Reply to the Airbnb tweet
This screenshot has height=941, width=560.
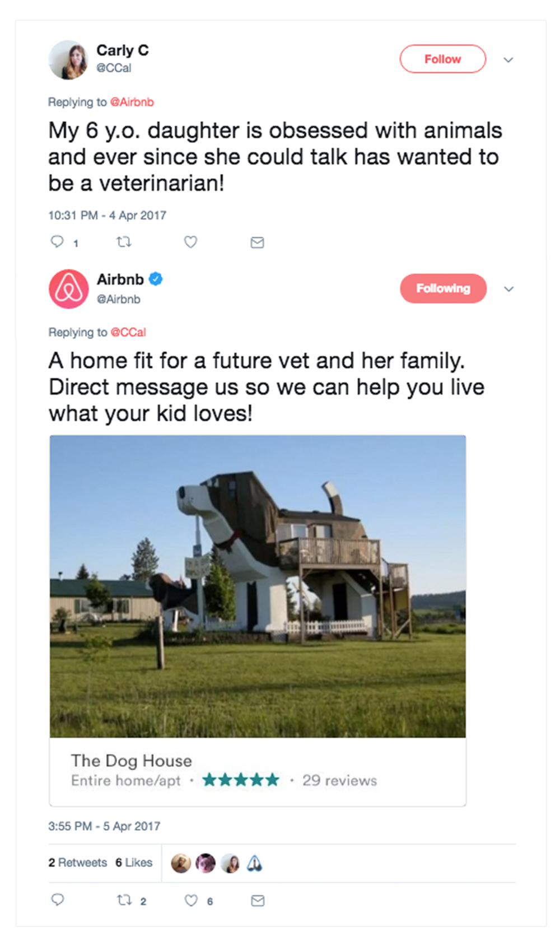58,900
